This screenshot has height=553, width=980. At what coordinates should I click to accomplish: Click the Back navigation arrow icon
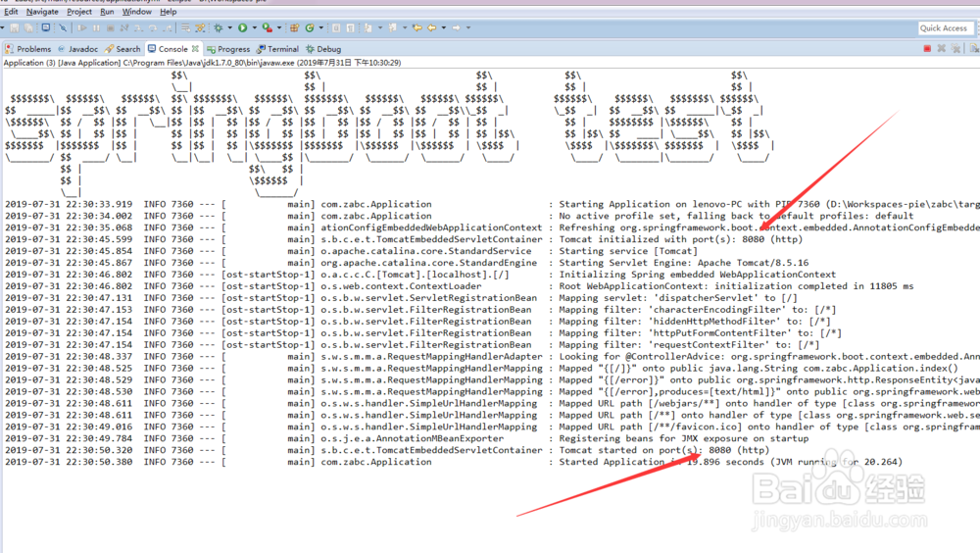pyautogui.click(x=432, y=28)
